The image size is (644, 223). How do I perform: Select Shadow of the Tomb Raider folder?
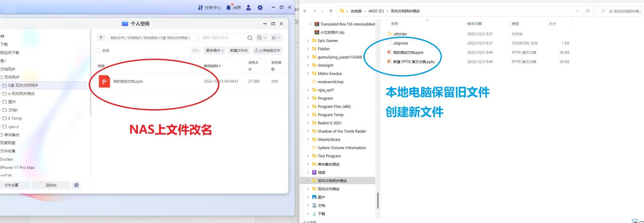coord(339,131)
